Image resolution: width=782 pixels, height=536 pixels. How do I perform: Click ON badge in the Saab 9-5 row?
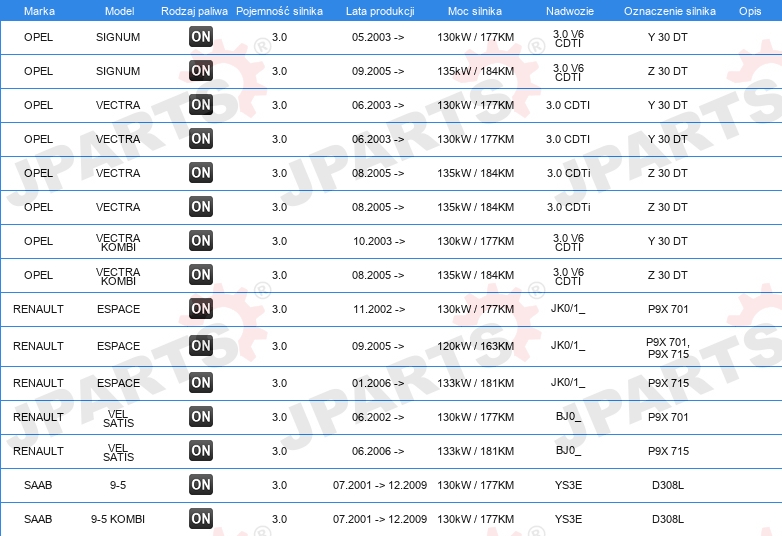click(x=201, y=484)
